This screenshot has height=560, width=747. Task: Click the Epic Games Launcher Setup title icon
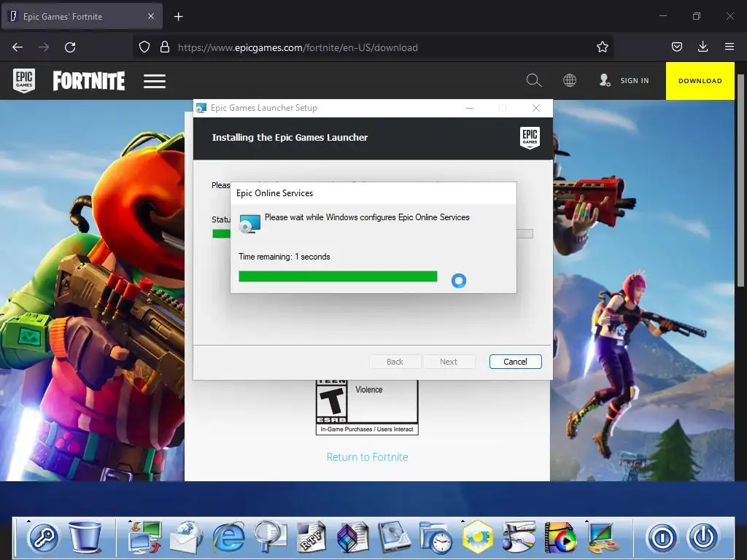click(201, 108)
